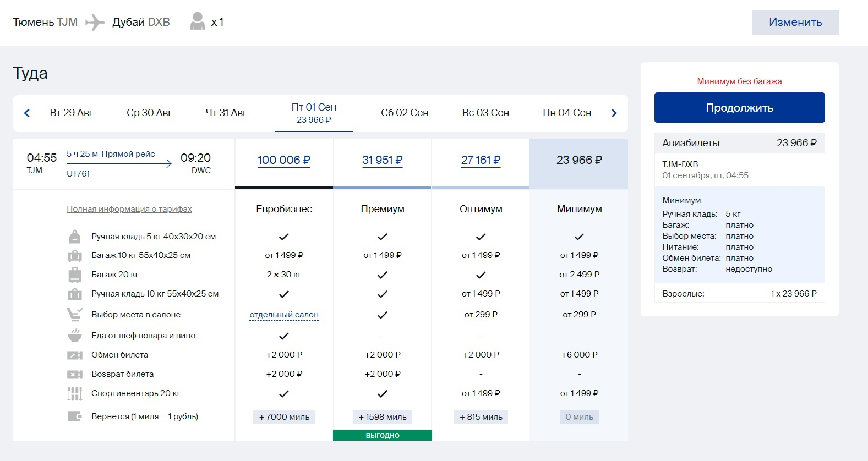Click the Изменить button
Image resolution: width=868 pixels, height=461 pixels.
795,22
